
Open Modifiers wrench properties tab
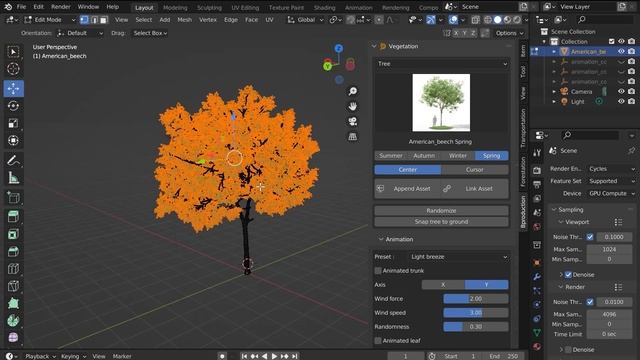[x=537, y=276]
